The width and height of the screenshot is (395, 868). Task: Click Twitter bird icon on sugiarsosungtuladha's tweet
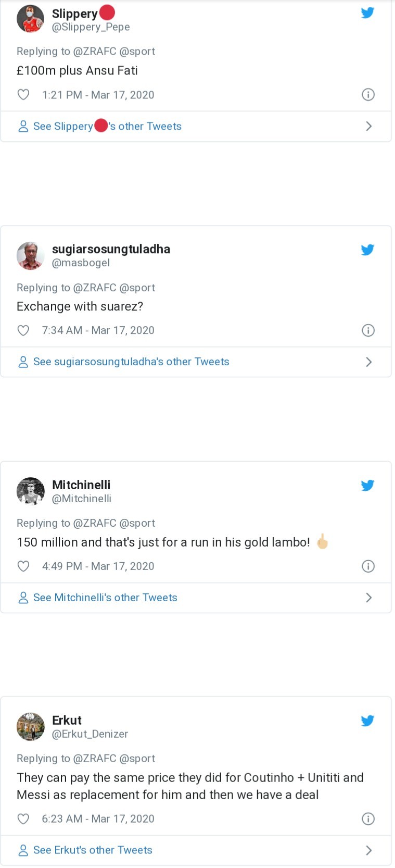click(367, 250)
